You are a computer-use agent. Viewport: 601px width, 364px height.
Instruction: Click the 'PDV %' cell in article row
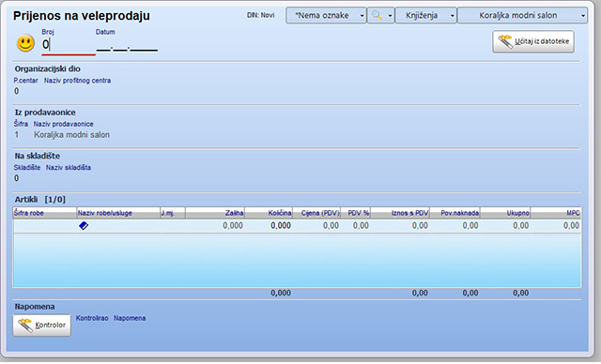355,226
